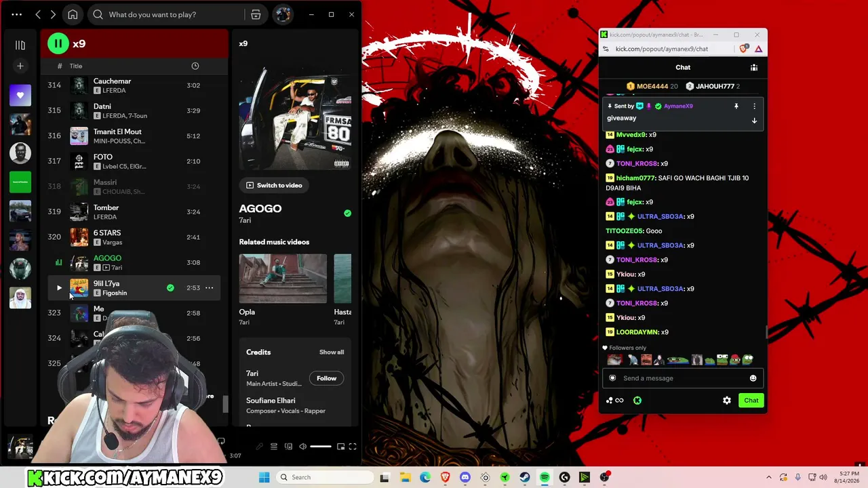Open Kick chat settings gear
The image size is (868, 488).
[727, 401]
